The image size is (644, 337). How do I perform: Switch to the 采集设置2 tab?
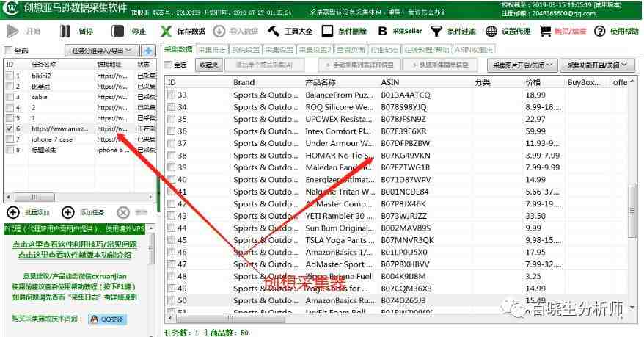[x=315, y=50]
